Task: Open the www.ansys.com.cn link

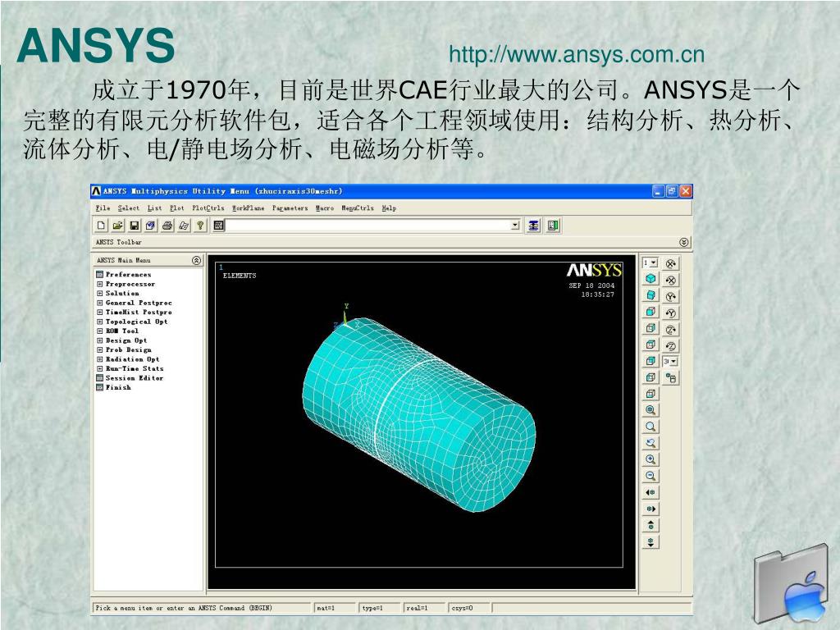Action: pyautogui.click(x=577, y=55)
